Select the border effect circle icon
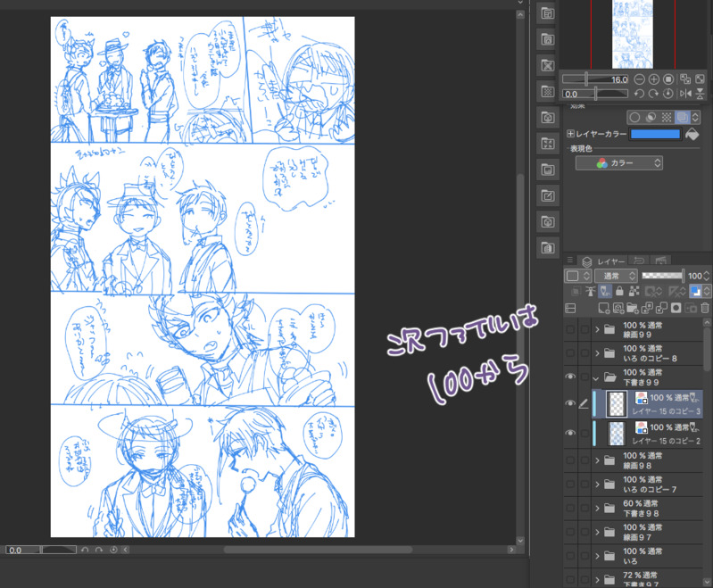The width and height of the screenshot is (713, 588). pyautogui.click(x=634, y=117)
